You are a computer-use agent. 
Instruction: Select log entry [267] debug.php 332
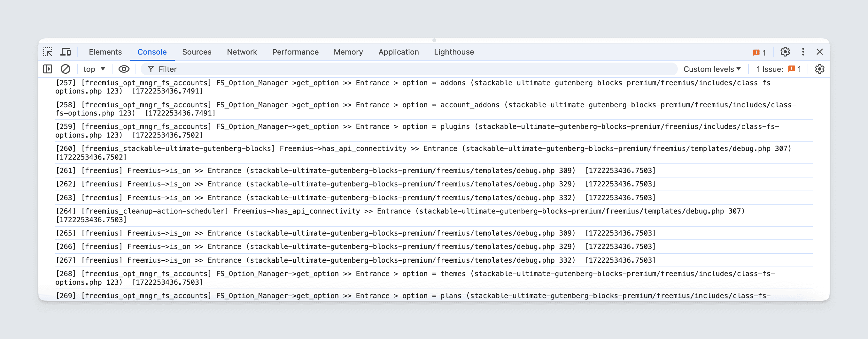[x=434, y=260]
